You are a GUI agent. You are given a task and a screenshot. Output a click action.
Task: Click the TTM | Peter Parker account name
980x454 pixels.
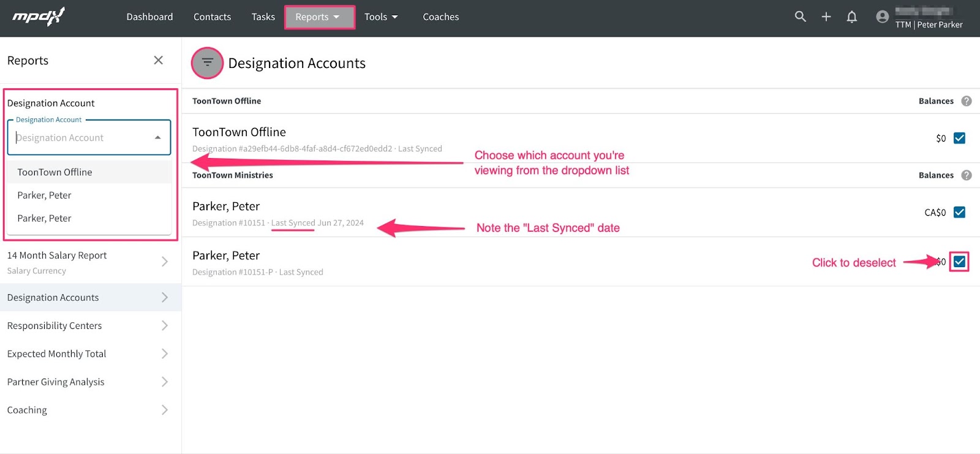pyautogui.click(x=929, y=25)
